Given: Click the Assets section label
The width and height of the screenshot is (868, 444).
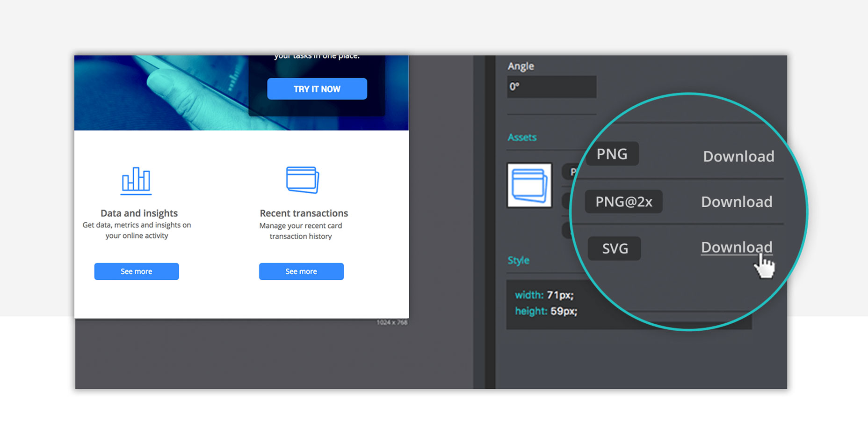Looking at the screenshot, I should pos(522,137).
